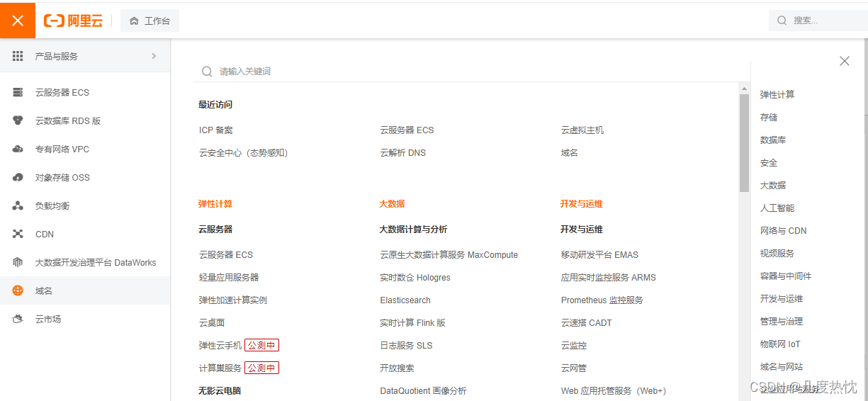Open 云速搭 CADT link

pos(587,323)
